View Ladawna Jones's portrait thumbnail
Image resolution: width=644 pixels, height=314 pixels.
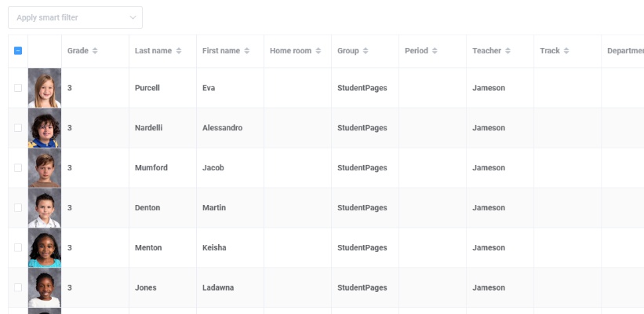(x=45, y=288)
